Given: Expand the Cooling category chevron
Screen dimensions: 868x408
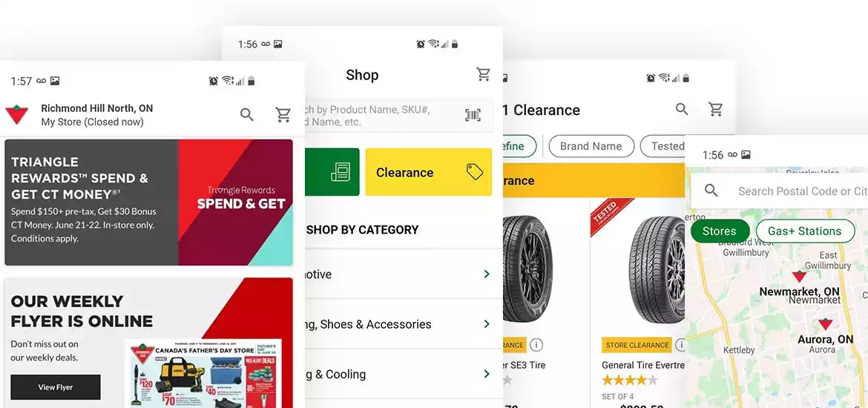Looking at the screenshot, I should click(487, 374).
